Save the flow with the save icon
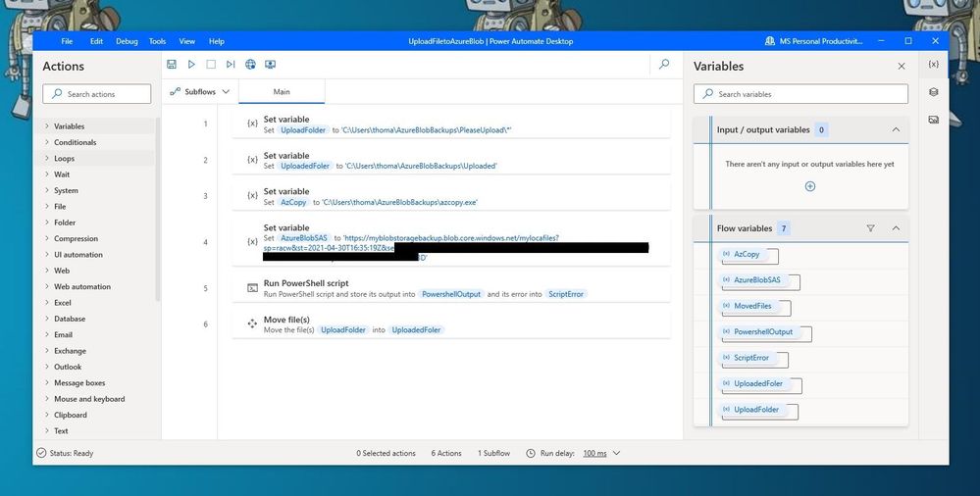 tap(172, 65)
